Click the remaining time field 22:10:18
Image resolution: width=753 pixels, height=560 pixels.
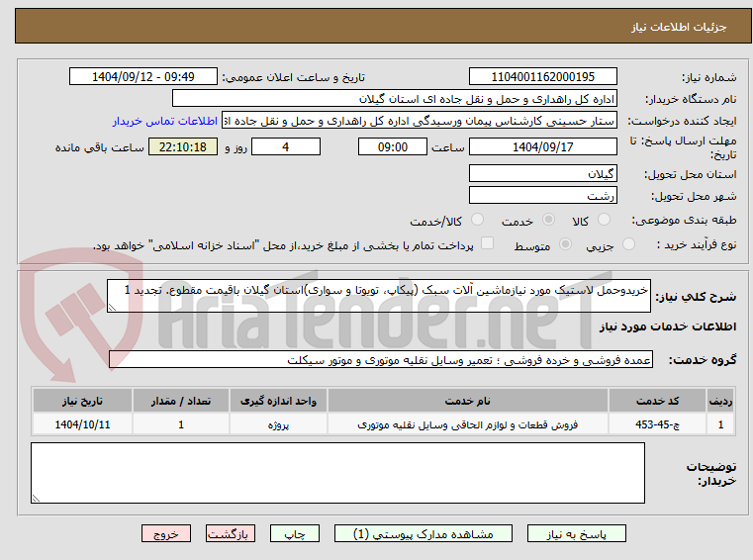[183, 147]
